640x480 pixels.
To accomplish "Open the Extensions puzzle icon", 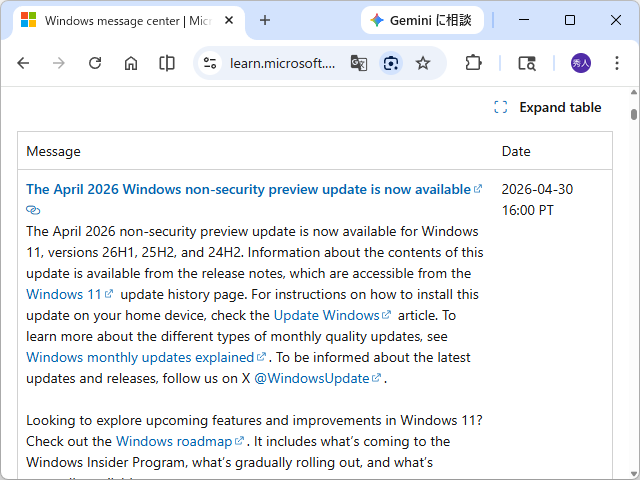I will (473, 63).
